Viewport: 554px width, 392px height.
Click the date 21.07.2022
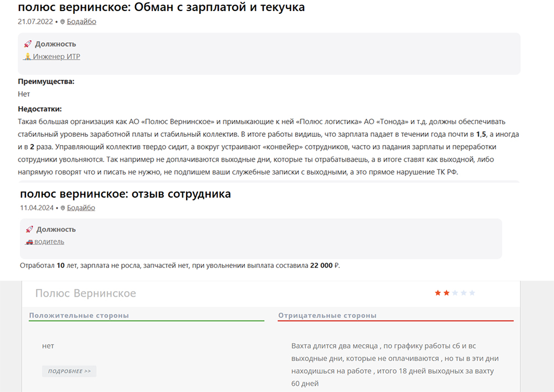pos(35,22)
